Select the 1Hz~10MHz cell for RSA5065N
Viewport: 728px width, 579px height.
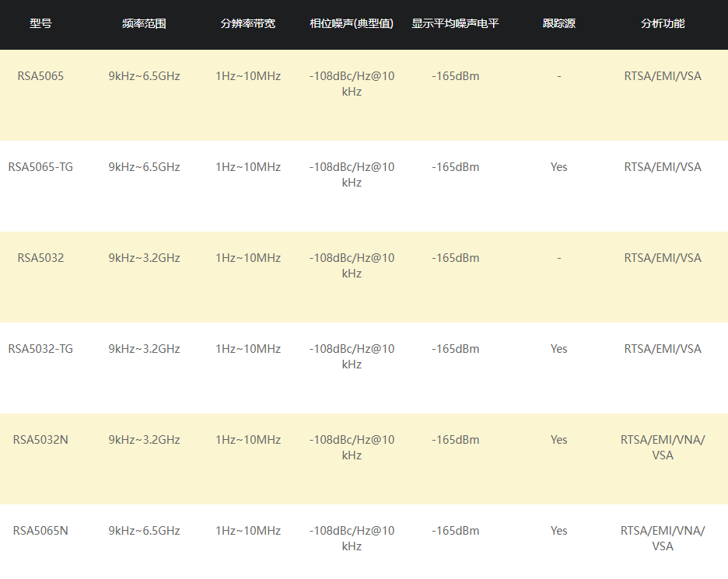tap(248, 531)
